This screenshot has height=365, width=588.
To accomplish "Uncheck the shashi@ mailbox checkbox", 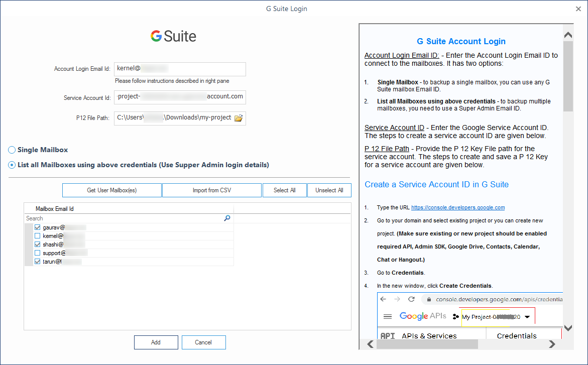I will pos(38,245).
